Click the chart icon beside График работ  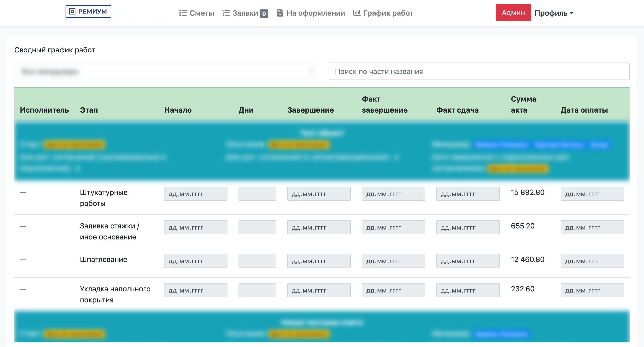point(357,13)
